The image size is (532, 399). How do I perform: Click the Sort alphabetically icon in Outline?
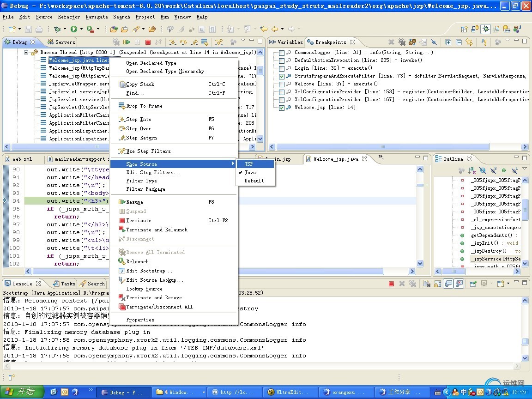pos(472,170)
